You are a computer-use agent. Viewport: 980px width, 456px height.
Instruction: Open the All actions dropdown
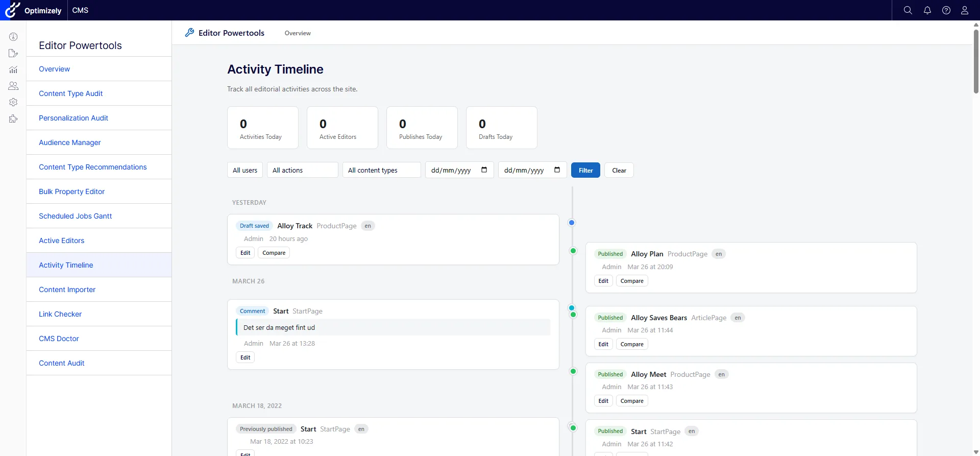click(x=302, y=170)
